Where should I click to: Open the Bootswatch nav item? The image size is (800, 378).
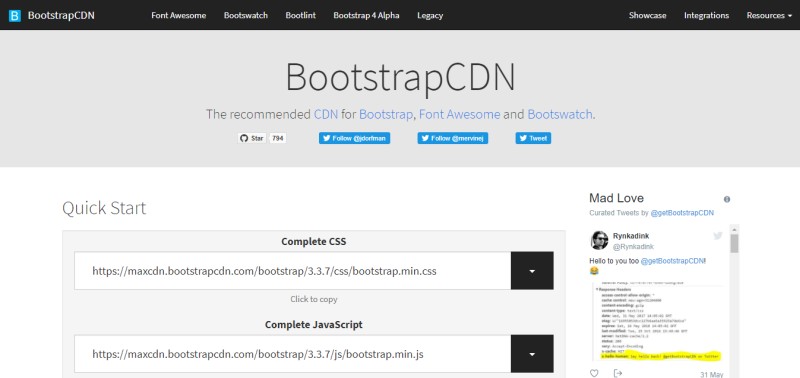click(245, 15)
